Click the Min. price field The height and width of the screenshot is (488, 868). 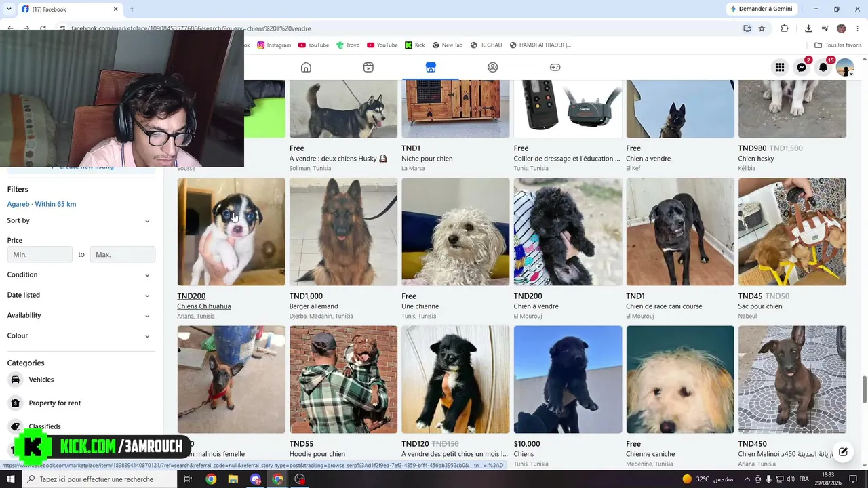click(39, 254)
